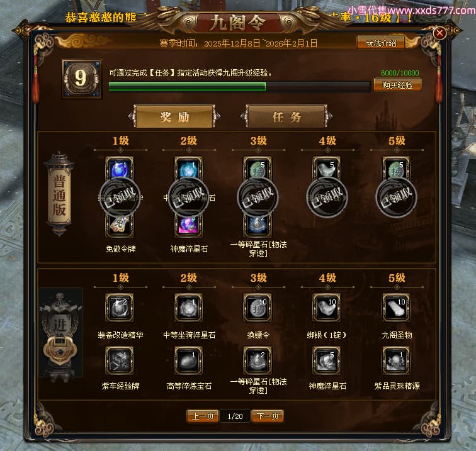The height and width of the screenshot is (451, 476).
Task: Go to previous page with 上一页
Action: click(x=203, y=416)
